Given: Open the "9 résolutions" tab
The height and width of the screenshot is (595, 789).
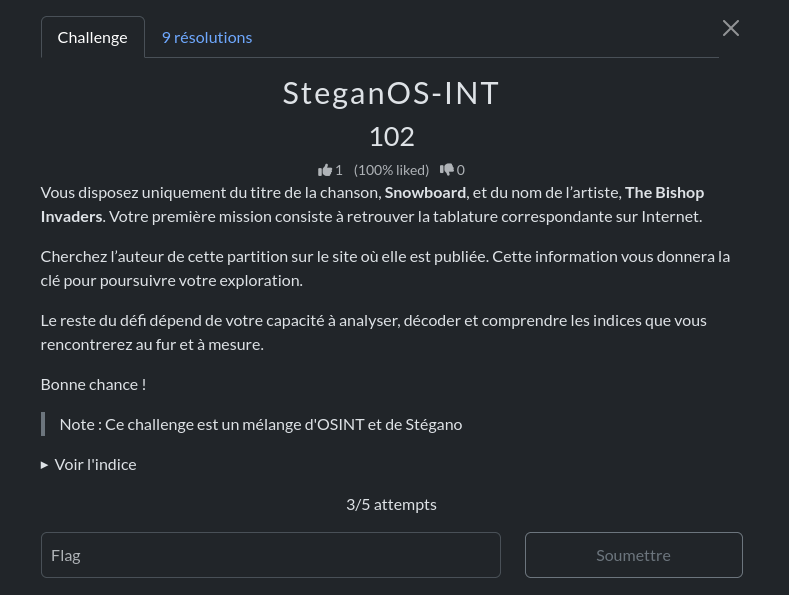Looking at the screenshot, I should tap(207, 38).
